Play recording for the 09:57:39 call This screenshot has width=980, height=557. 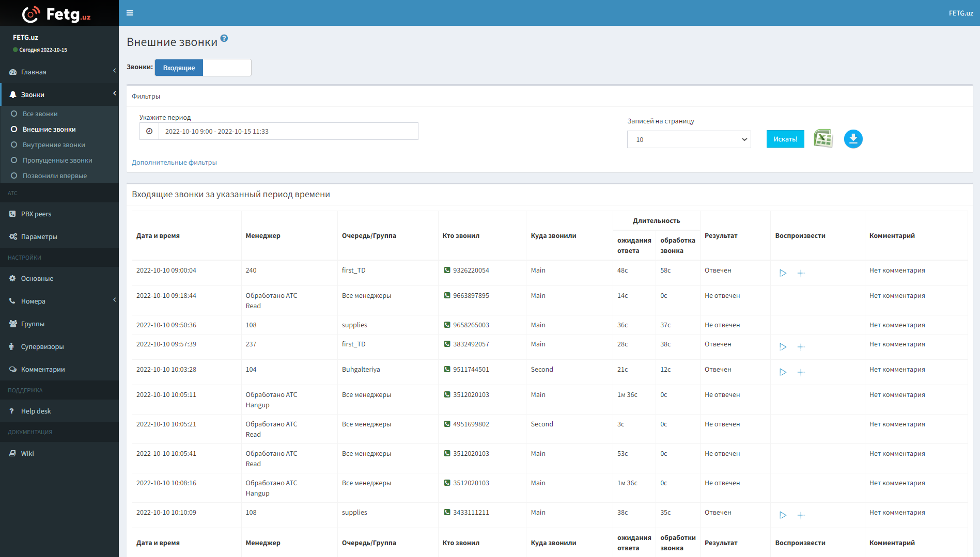point(783,347)
